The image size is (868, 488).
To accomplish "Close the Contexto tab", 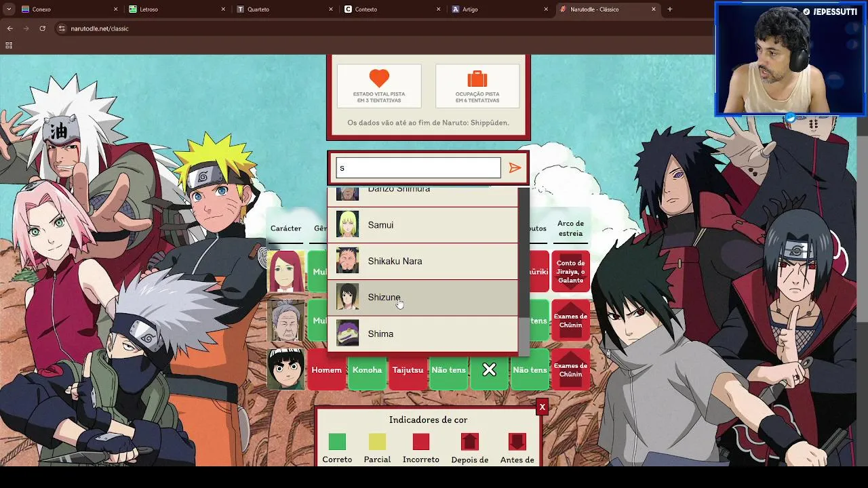I will pos(438,9).
